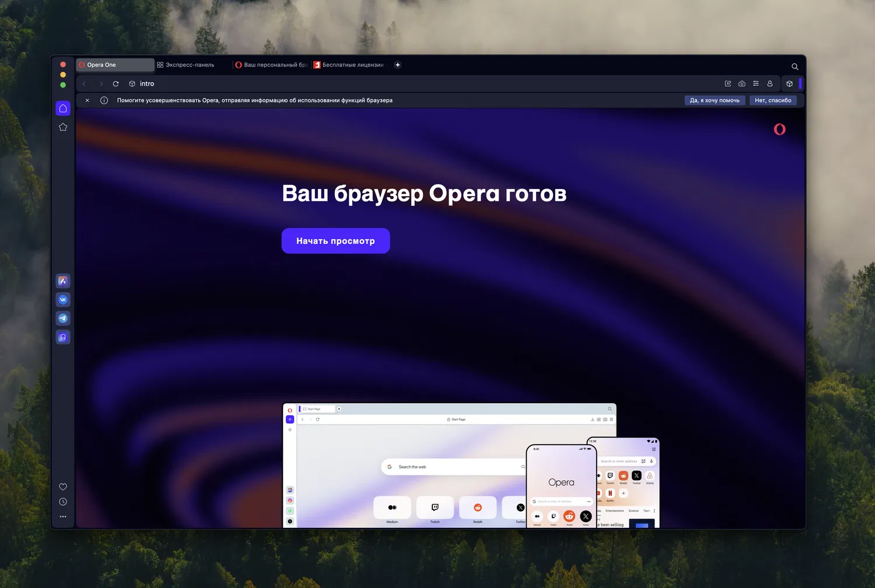Dismiss the notification bar with X

(87, 100)
